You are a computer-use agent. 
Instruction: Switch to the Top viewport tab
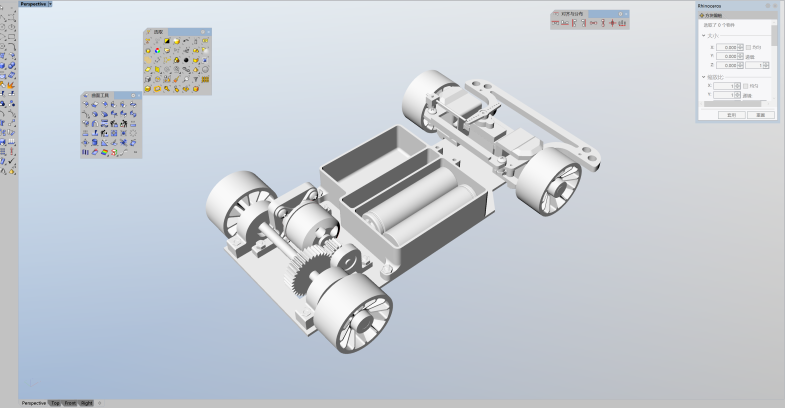(x=55, y=403)
